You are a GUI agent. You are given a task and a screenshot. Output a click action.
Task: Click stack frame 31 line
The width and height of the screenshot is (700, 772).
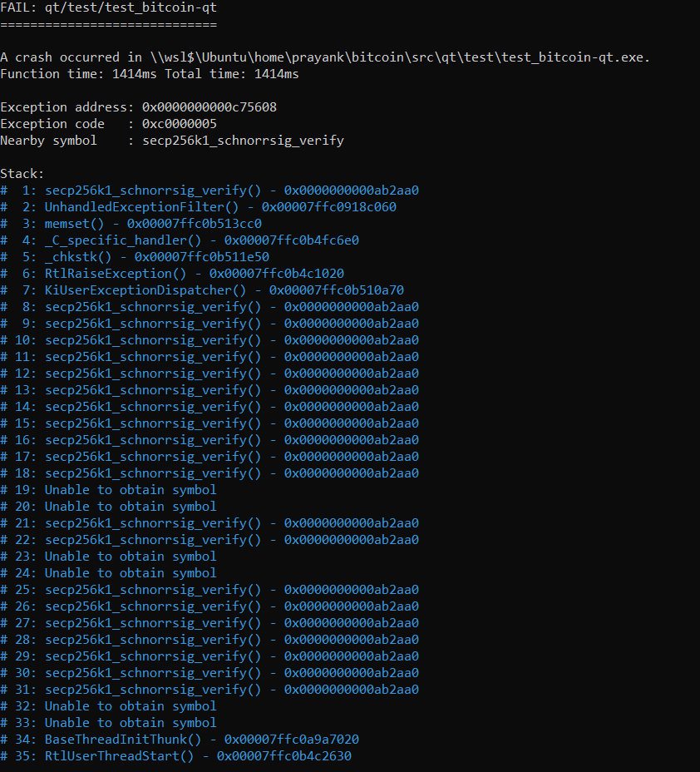click(x=210, y=690)
